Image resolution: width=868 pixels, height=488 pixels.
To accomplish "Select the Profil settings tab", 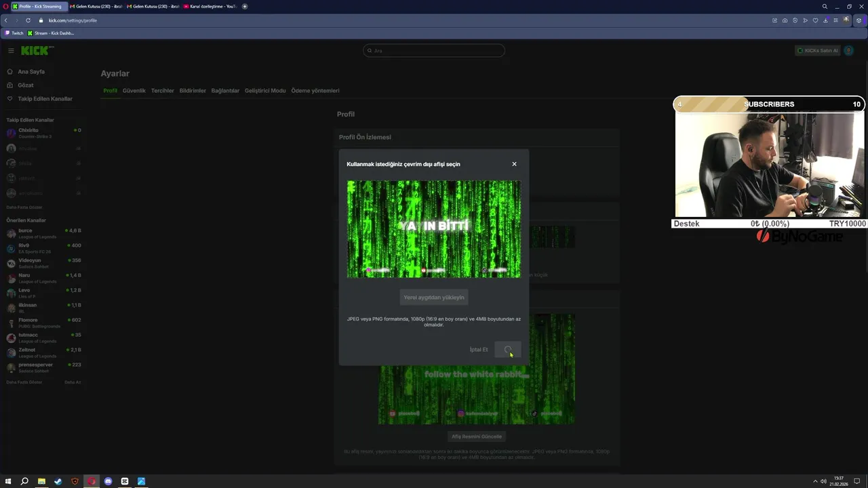I will (x=110, y=91).
